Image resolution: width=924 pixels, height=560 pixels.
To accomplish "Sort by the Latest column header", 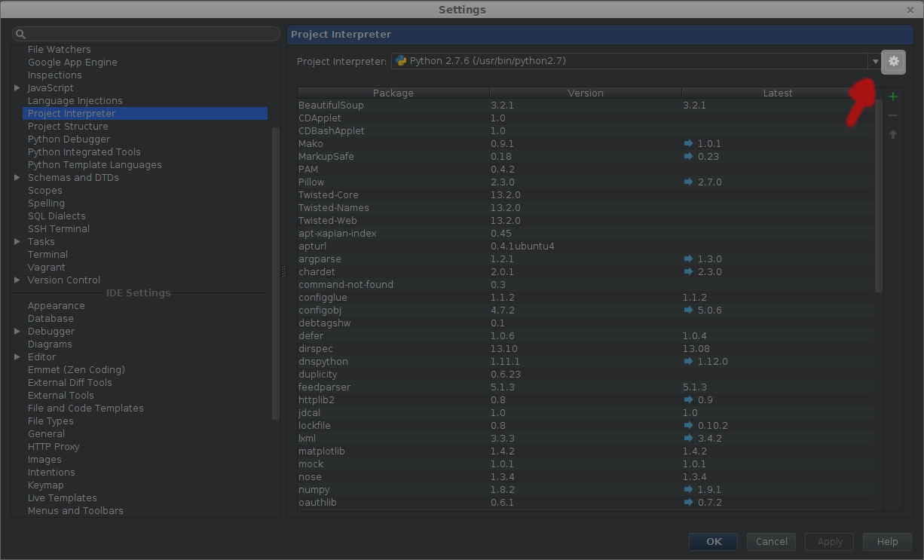I will tap(778, 93).
